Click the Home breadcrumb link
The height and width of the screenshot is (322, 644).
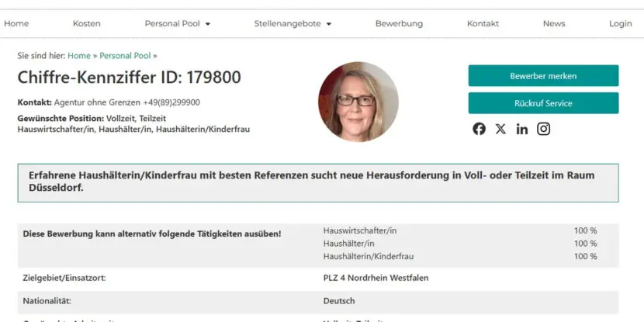coord(79,56)
